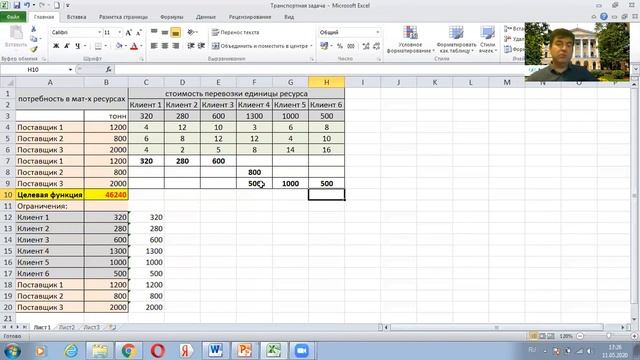This screenshot has height=360, width=640.
Task: Click the Windows Start button
Action: tap(12, 351)
